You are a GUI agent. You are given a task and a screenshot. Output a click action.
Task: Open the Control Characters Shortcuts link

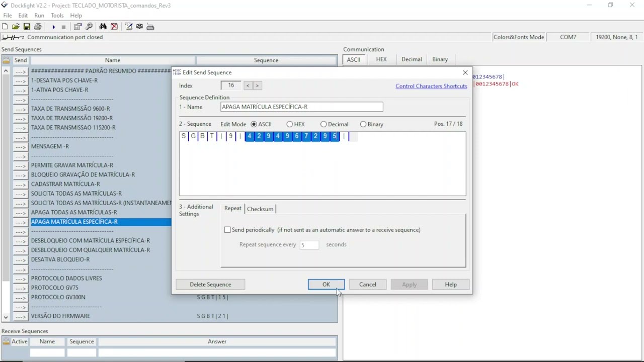(431, 86)
